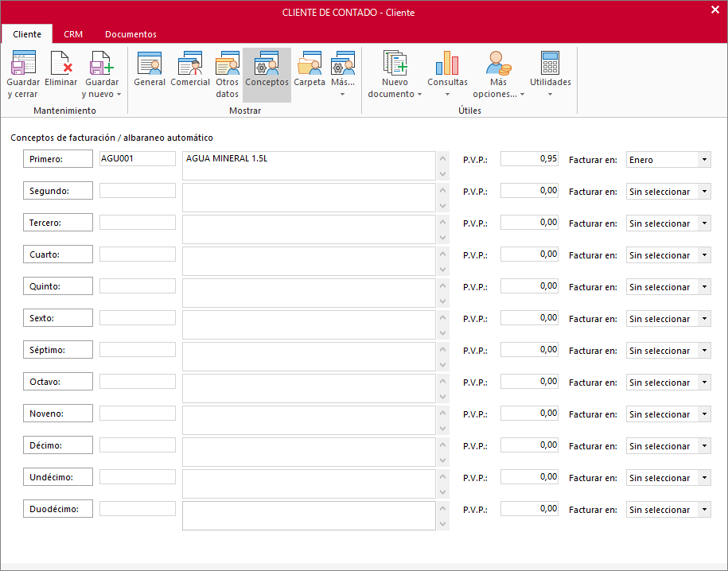Click the Guardar y cerrar icon

(x=23, y=64)
